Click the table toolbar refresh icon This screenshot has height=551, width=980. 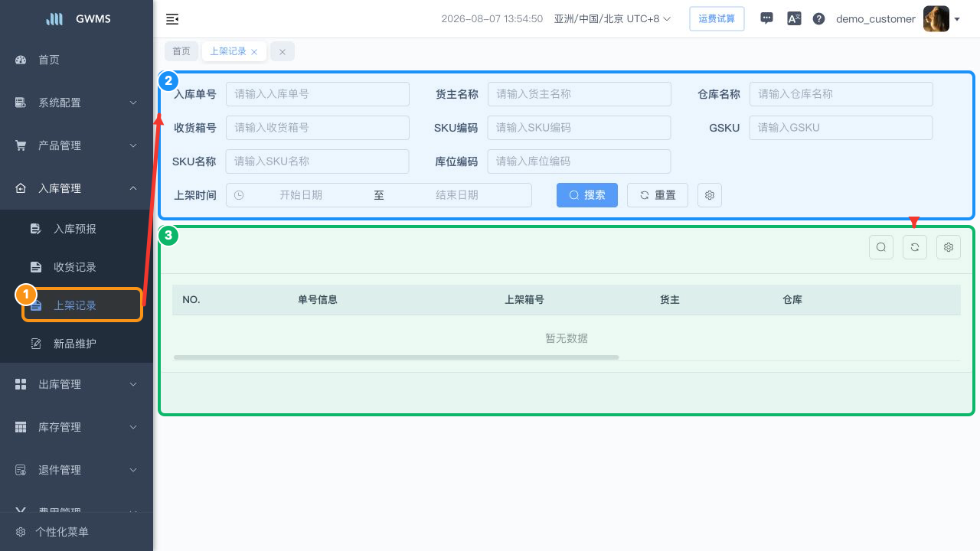915,247
